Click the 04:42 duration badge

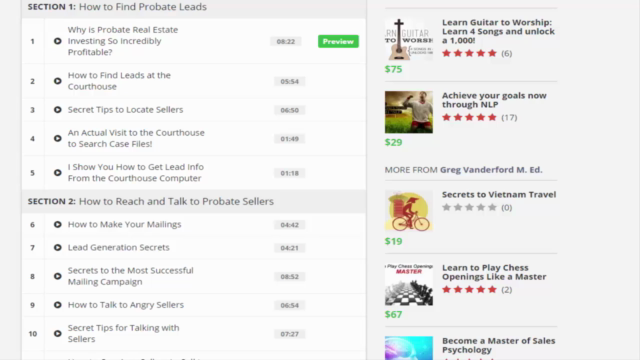point(289,224)
